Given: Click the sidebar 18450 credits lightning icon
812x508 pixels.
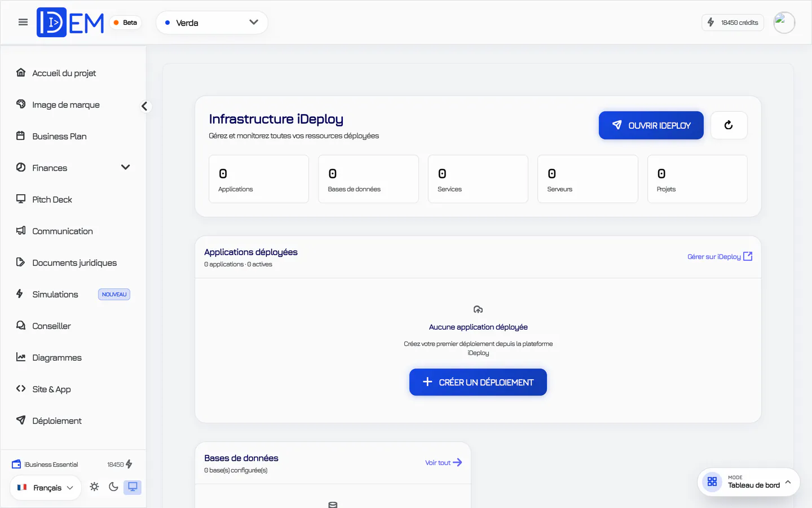Looking at the screenshot, I should click(129, 464).
